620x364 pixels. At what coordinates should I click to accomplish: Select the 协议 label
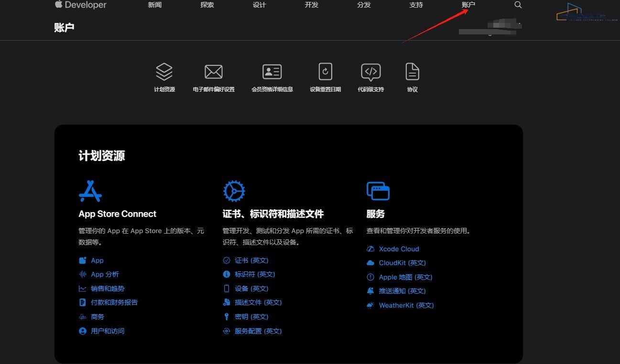click(x=412, y=89)
